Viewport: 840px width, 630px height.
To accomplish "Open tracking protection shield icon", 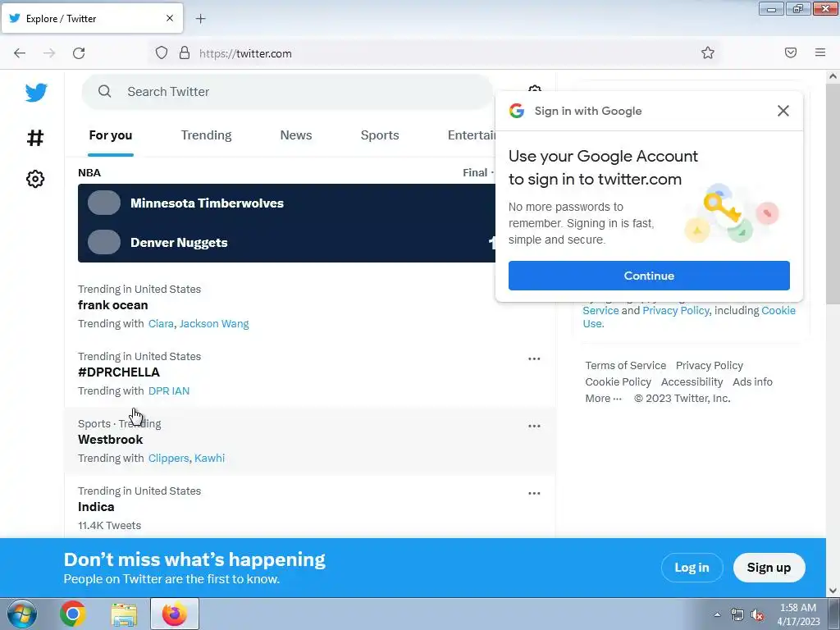I will point(162,52).
